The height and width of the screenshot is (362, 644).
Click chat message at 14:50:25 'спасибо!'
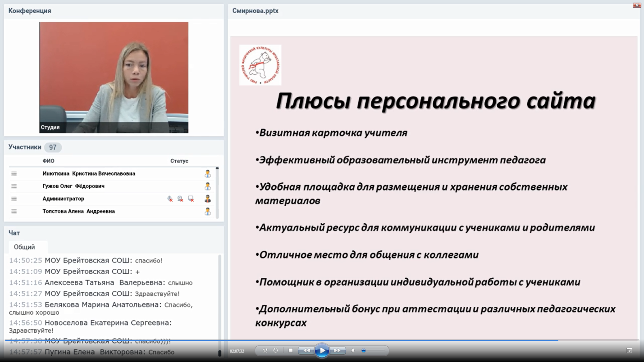click(86, 260)
